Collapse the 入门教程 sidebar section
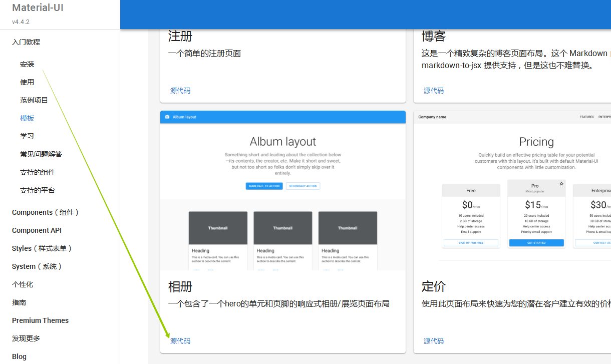 26,42
